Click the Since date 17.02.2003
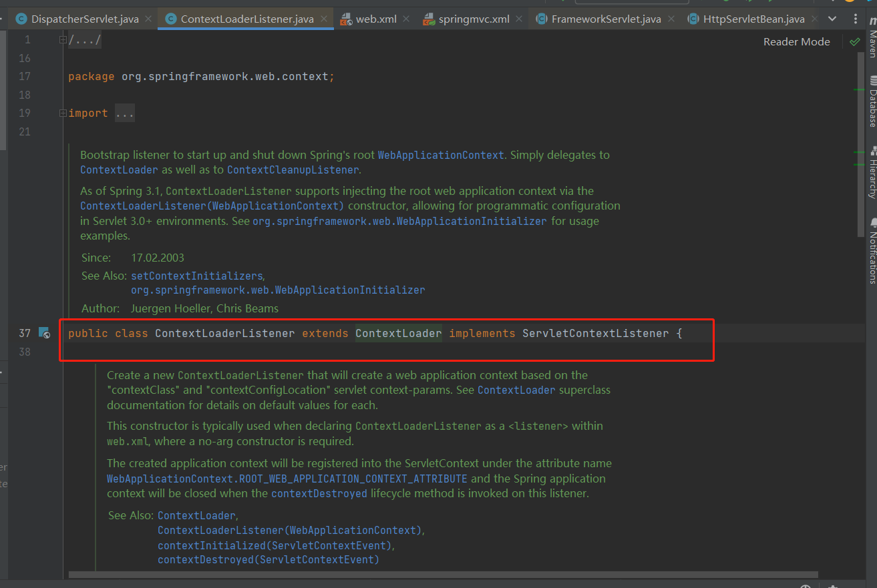The height and width of the screenshot is (588, 877). (x=158, y=258)
